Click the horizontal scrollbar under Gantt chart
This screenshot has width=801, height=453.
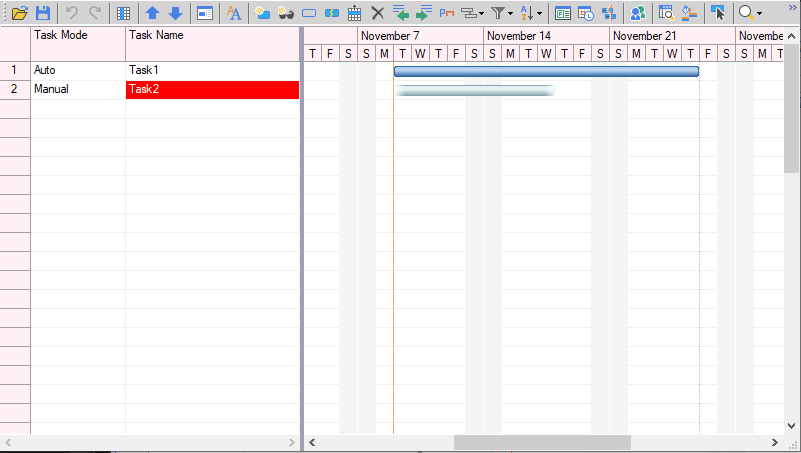pos(542,442)
